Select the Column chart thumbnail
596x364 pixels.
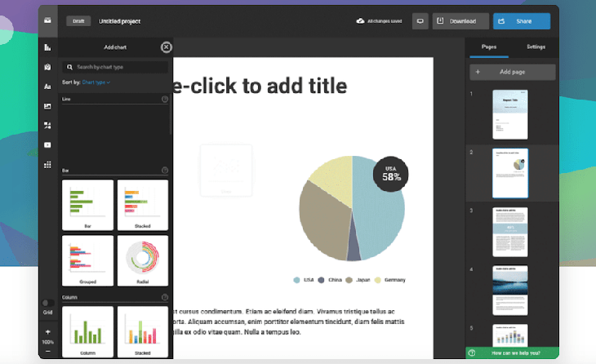[87, 331]
